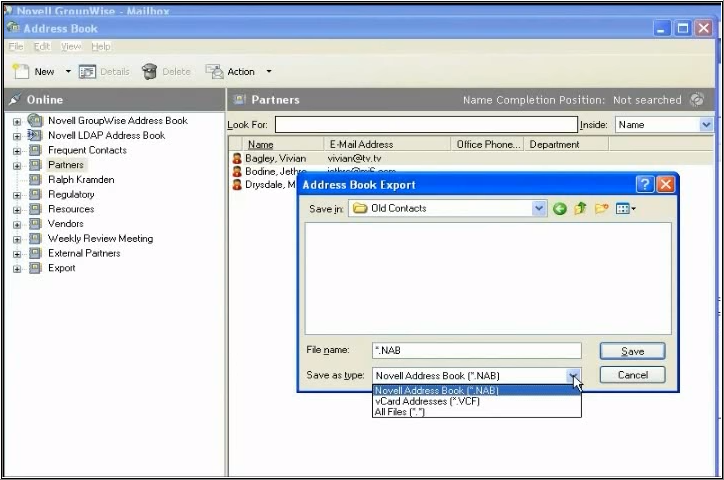Screen dimensions: 724x480
Task: Select the Partners address book
Action: (66, 165)
